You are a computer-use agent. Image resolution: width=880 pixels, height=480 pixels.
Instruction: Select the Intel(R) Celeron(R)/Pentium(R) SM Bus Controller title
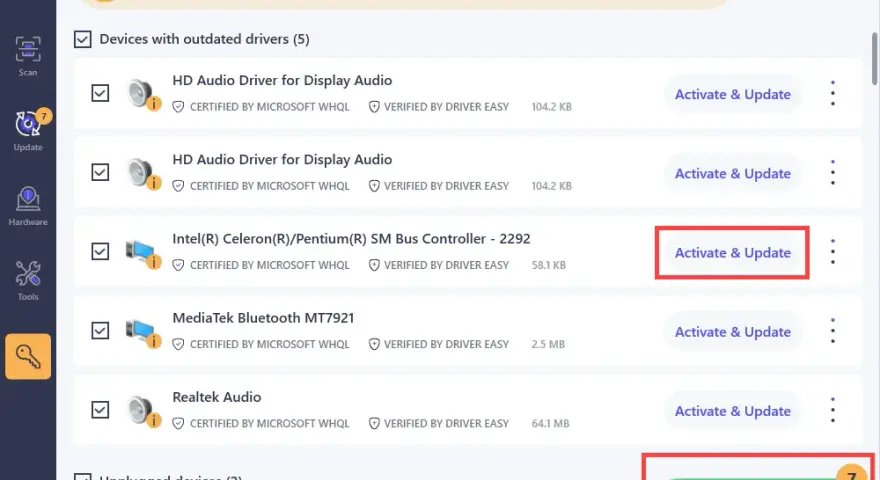[351, 239]
